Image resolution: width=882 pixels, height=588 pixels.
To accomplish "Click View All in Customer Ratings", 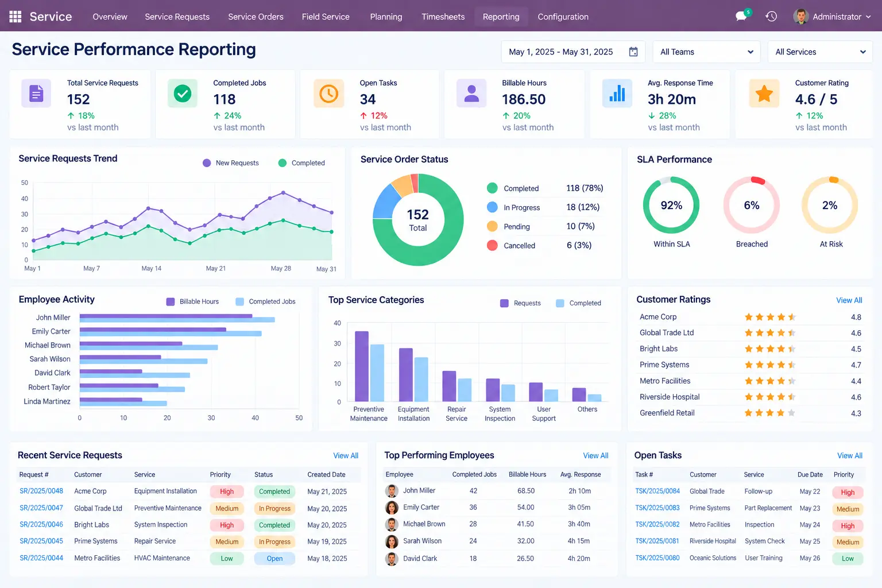I will pyautogui.click(x=849, y=300).
